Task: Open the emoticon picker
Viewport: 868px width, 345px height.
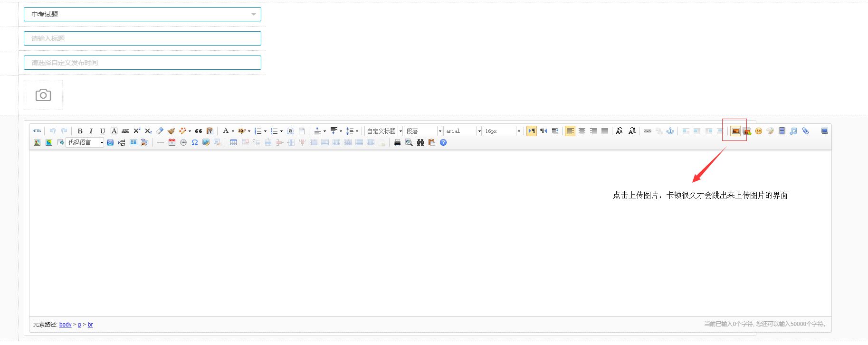Action: pyautogui.click(x=759, y=131)
